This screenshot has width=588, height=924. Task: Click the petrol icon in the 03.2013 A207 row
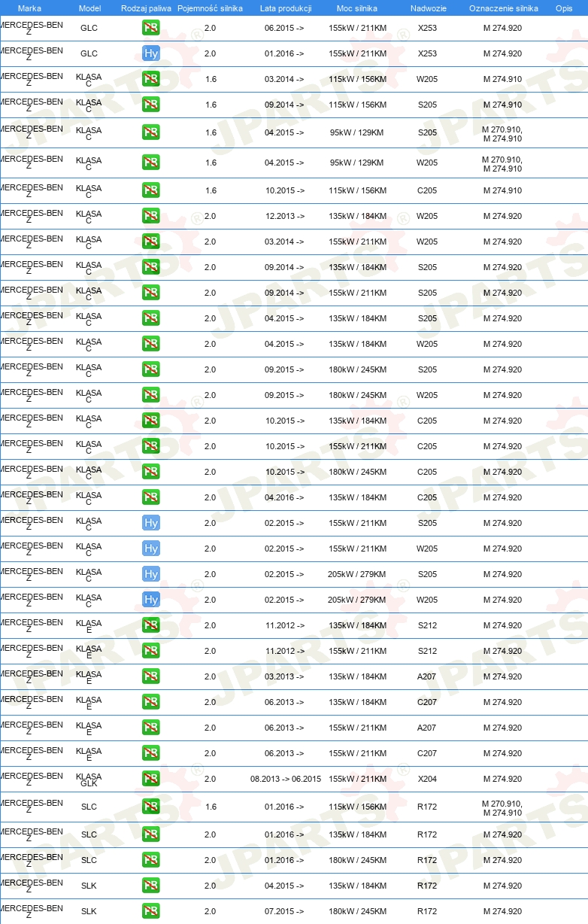[x=150, y=677]
